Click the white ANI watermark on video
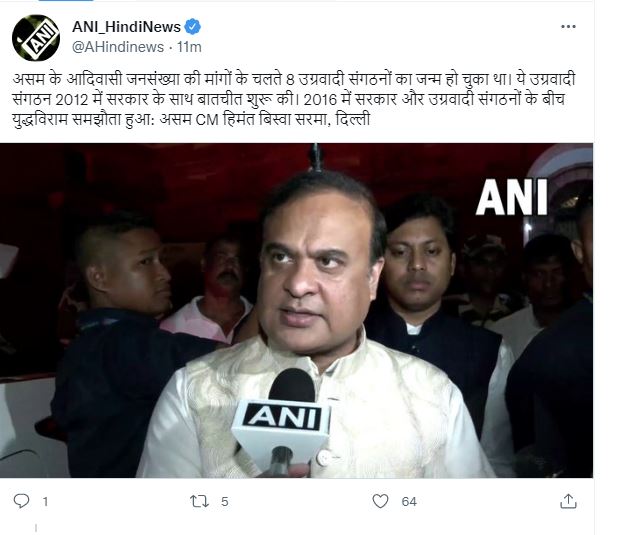Image resolution: width=622 pixels, height=535 pixels. pos(512,197)
